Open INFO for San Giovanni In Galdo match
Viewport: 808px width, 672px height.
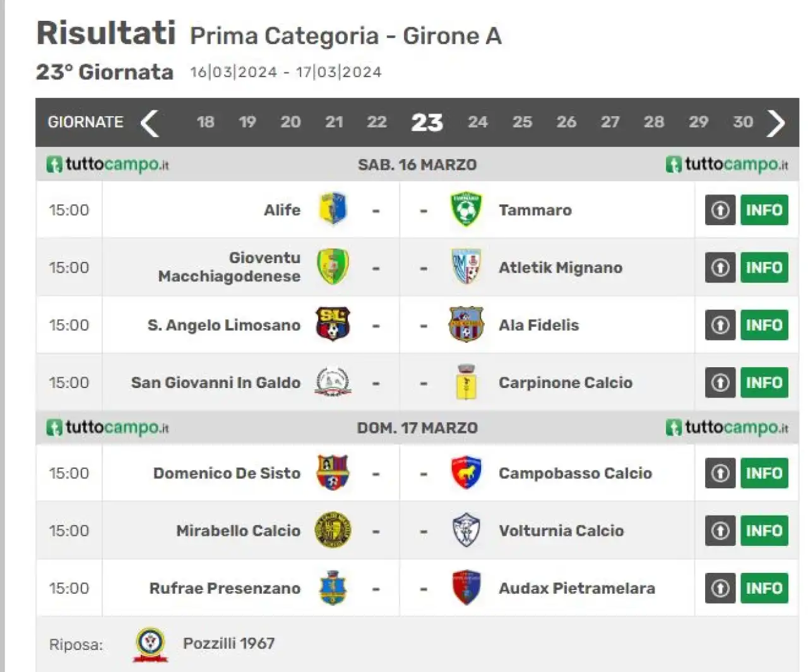click(764, 382)
